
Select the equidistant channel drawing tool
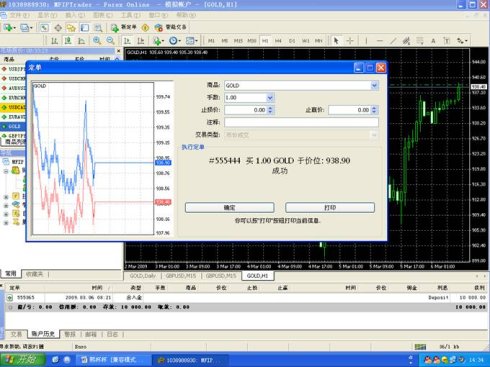[406, 41]
